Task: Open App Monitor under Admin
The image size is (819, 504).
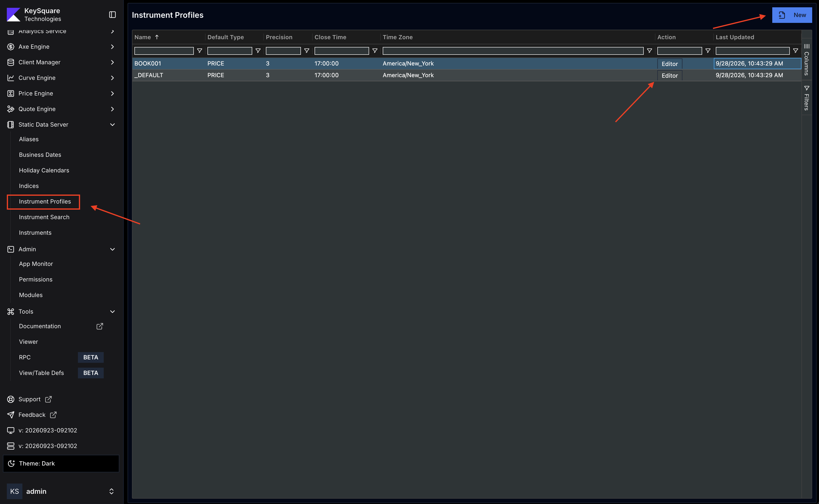Action: (36, 264)
